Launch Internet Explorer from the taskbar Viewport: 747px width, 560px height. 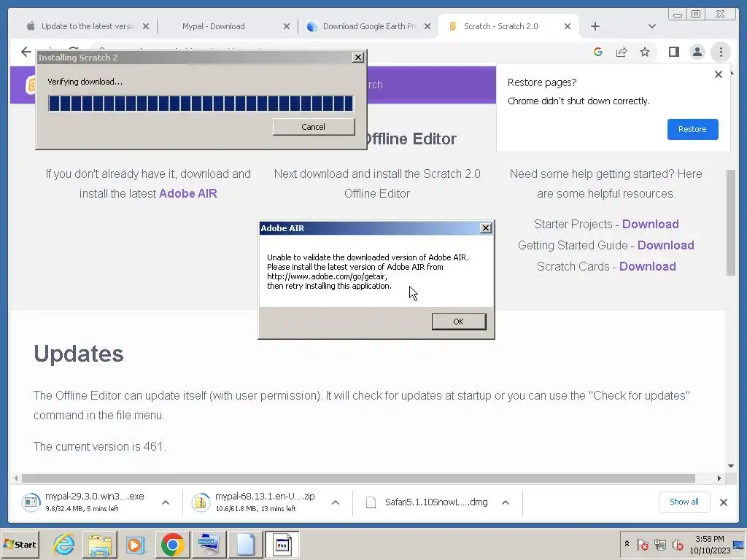(x=64, y=544)
